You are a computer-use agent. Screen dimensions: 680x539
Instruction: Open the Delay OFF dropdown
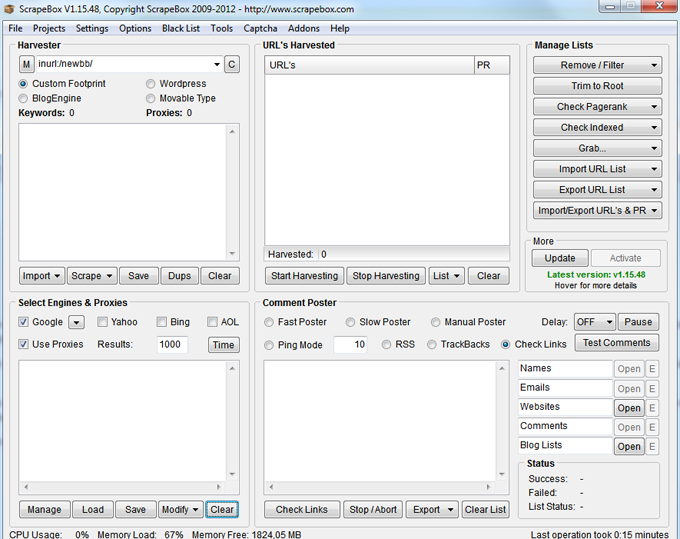pos(595,322)
